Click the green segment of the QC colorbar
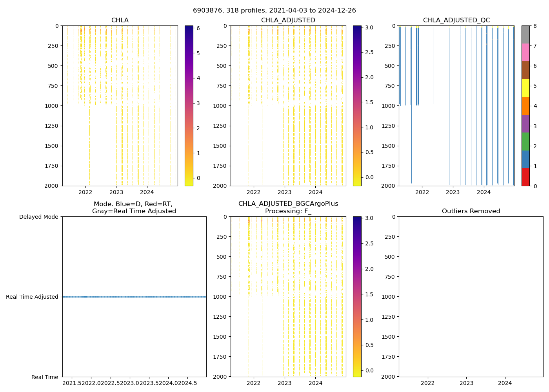Screen dimensions: 549x392 525,141
